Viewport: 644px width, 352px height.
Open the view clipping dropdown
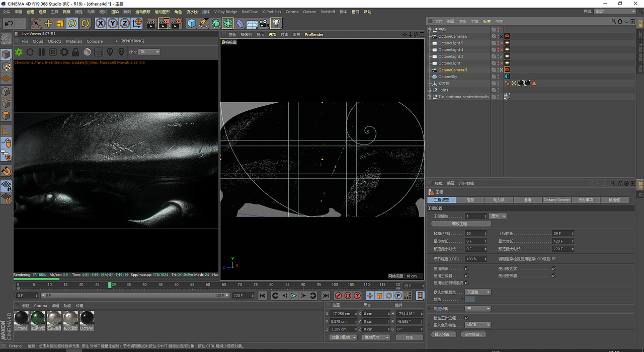pyautogui.click(x=477, y=309)
